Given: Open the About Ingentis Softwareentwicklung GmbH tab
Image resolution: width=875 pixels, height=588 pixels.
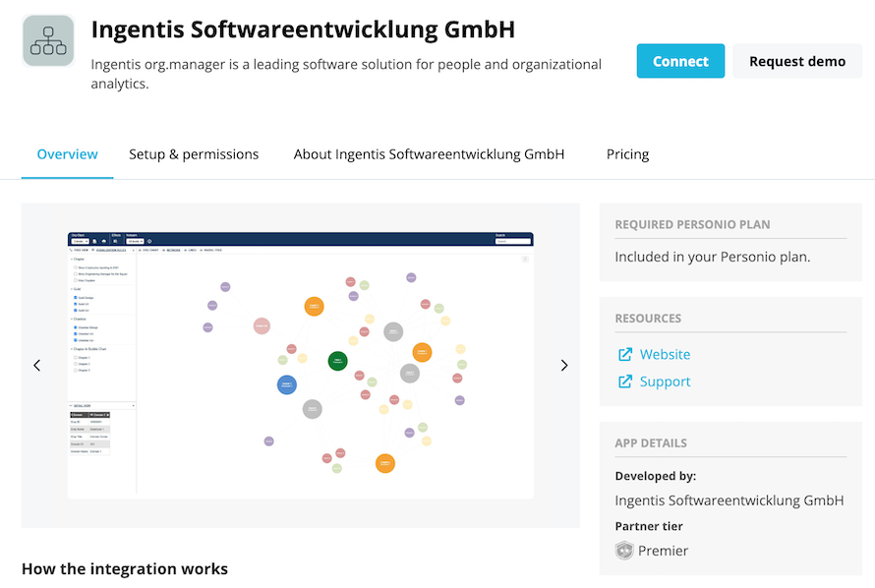Looking at the screenshot, I should tap(429, 154).
